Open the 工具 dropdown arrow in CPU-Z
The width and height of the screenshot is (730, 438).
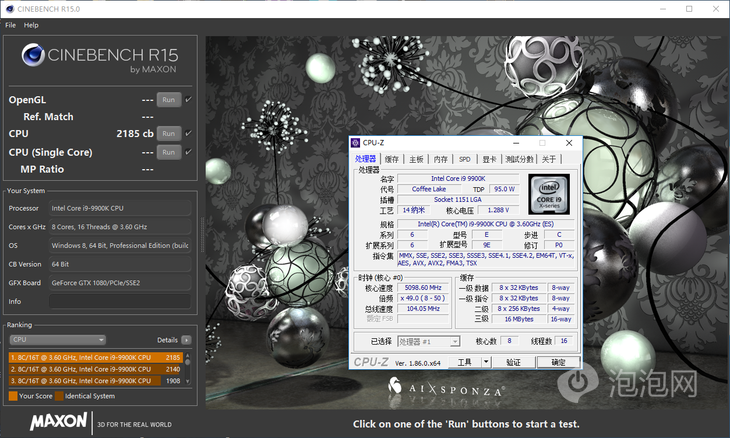(486, 362)
